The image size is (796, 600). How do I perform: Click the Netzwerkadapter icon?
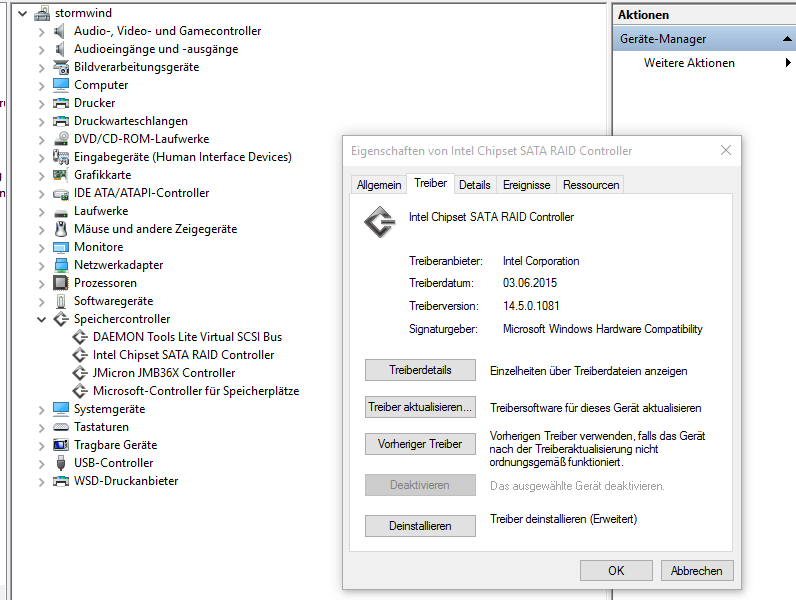click(x=61, y=265)
